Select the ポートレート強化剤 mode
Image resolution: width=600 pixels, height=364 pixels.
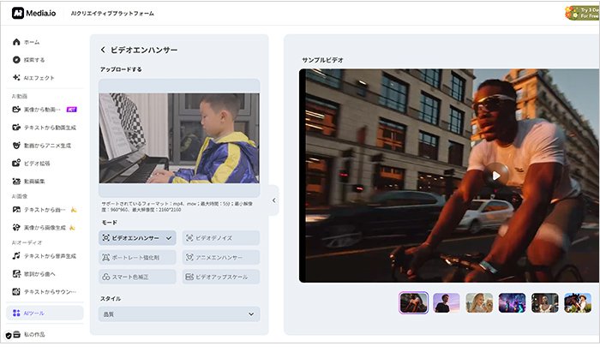coord(137,257)
